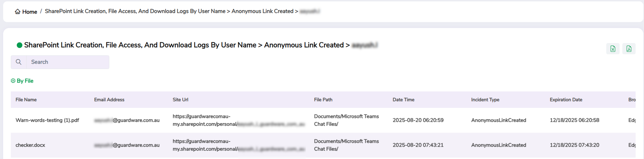Viewport: 644px width, 159px height.
Task: Sort by Incident Type column
Action: click(485, 100)
